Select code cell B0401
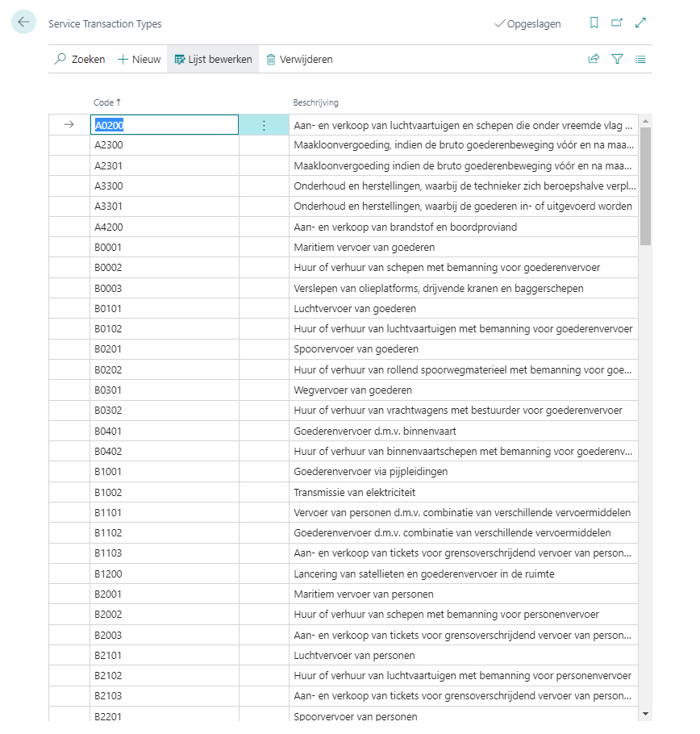The image size is (700, 734). pos(165,432)
